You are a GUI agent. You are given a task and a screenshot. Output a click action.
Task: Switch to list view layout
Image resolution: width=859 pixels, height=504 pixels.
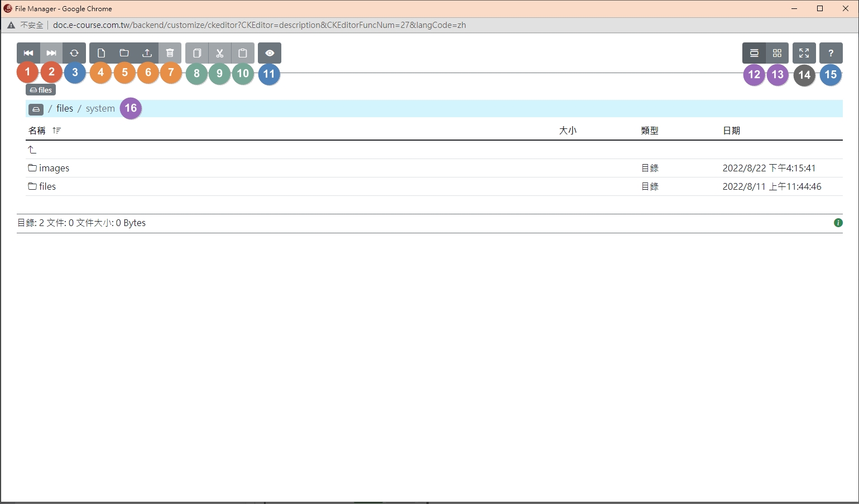click(754, 53)
